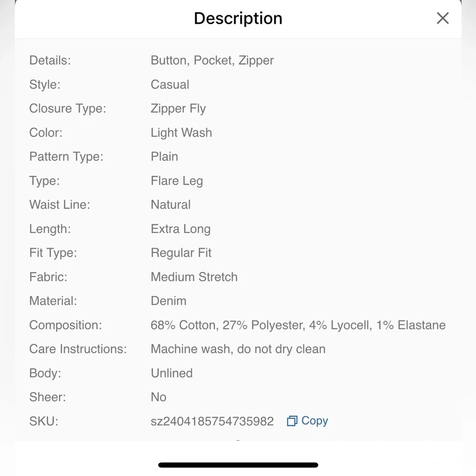
Task: Tap the 'Unlined' body value
Action: click(171, 373)
